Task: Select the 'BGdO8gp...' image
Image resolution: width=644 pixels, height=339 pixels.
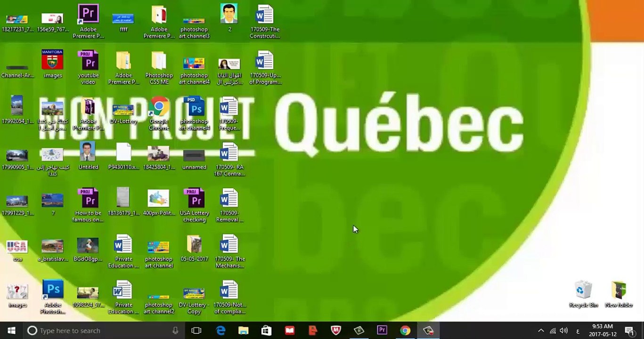Action: coord(88,250)
